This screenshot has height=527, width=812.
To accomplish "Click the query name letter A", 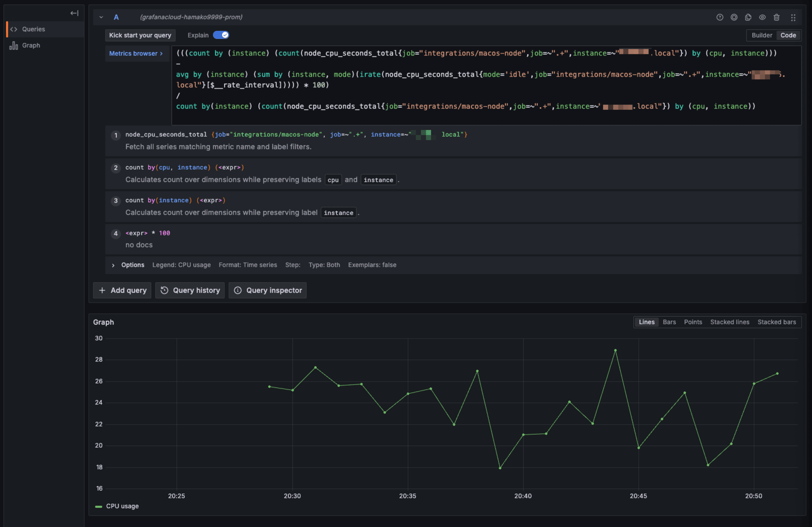I will coord(116,17).
